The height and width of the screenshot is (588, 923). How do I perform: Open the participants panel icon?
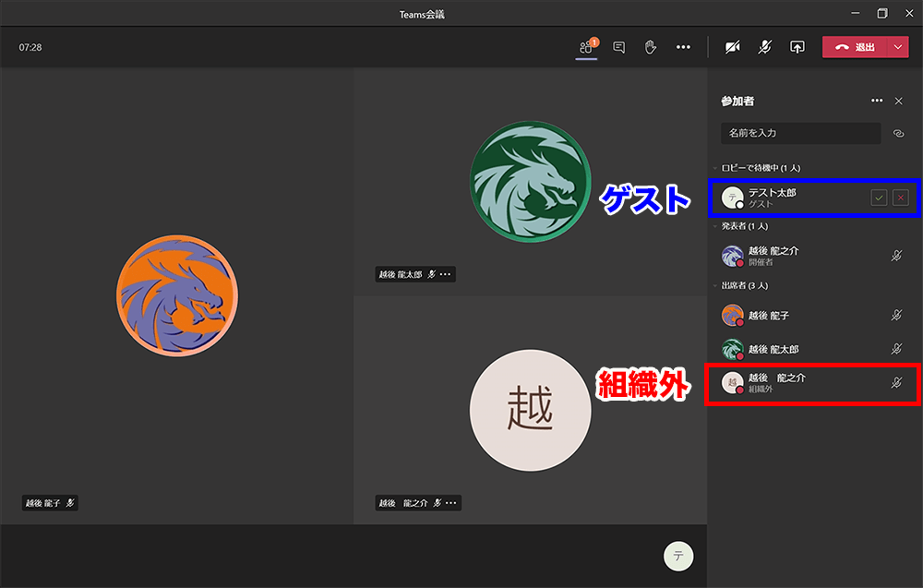[x=586, y=46]
